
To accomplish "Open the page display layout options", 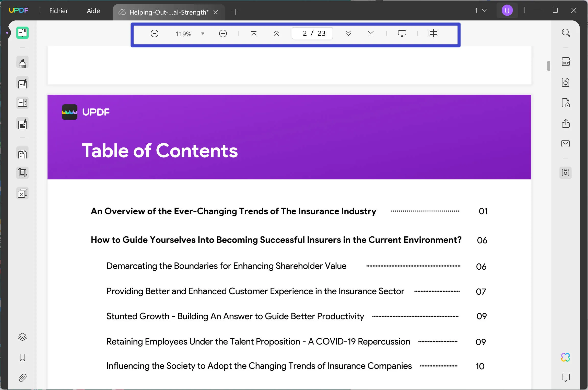I will pos(433,33).
